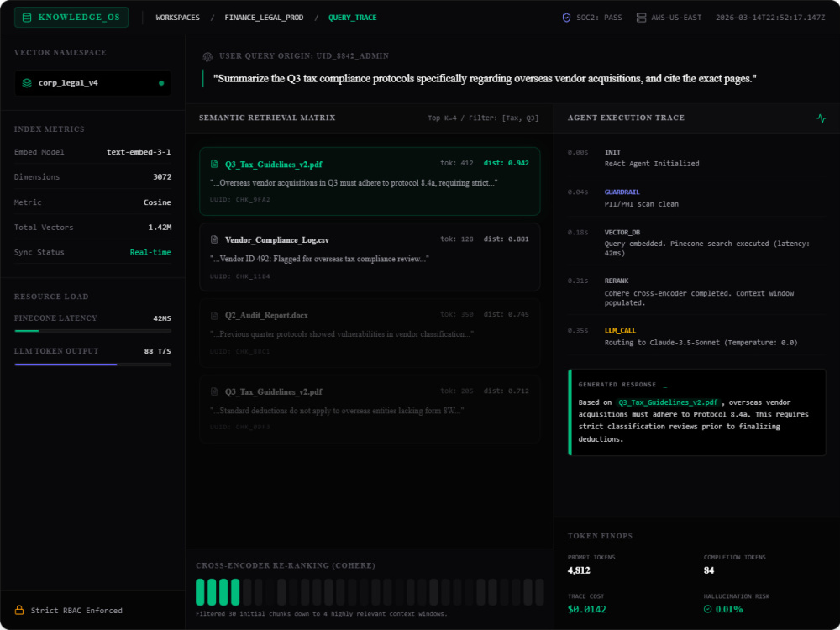The width and height of the screenshot is (840, 630).
Task: Click the Strict RBAC Enforced label
Action: point(76,611)
